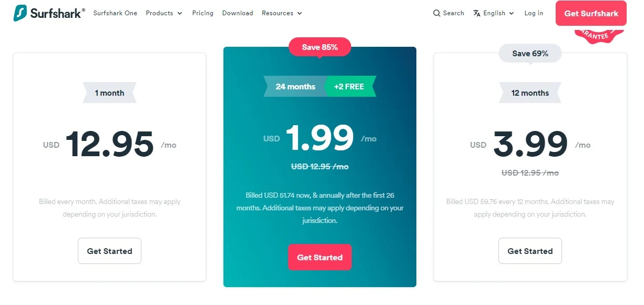Click the magnifying glass search icon
Viewport: 644px width, 305px height.
tap(436, 13)
